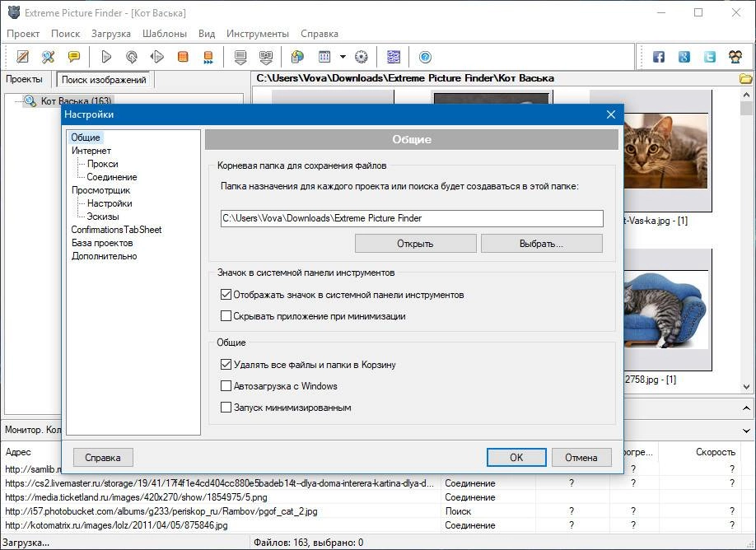The height and width of the screenshot is (550, 756).
Task: Click the single monitor download-list icon
Action: click(x=240, y=57)
